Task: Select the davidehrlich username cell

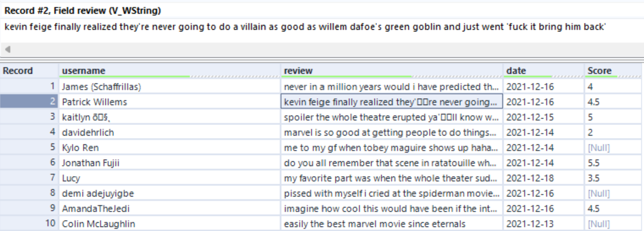Action: [88, 132]
